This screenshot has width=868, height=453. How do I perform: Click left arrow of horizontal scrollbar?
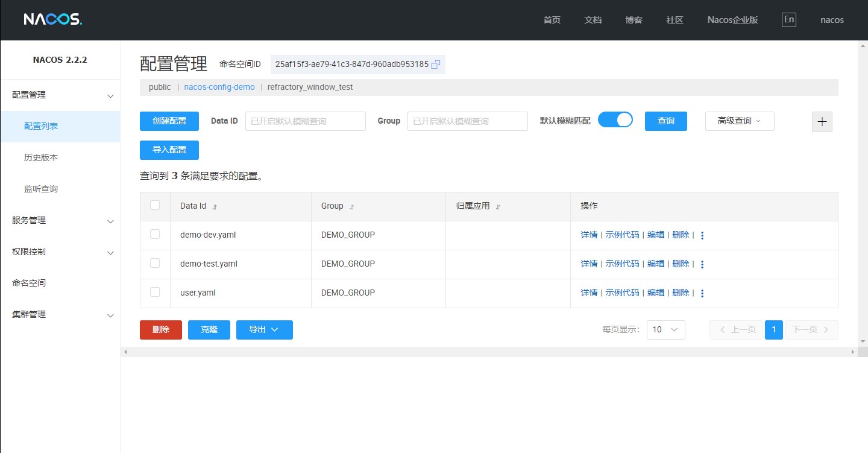(125, 352)
